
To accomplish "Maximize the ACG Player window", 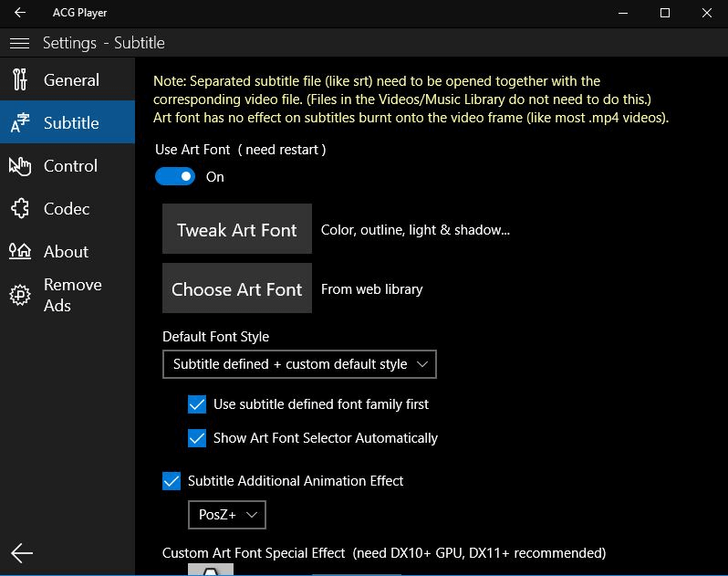I will pyautogui.click(x=665, y=13).
